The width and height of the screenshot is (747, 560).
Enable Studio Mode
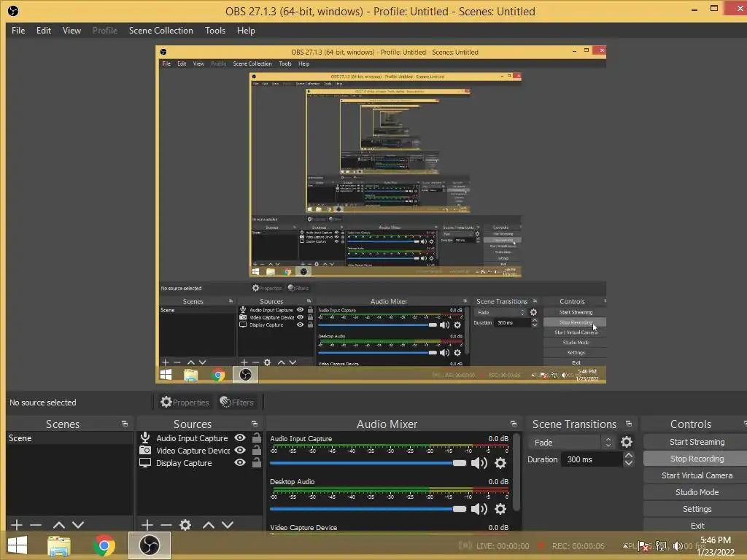click(x=697, y=492)
